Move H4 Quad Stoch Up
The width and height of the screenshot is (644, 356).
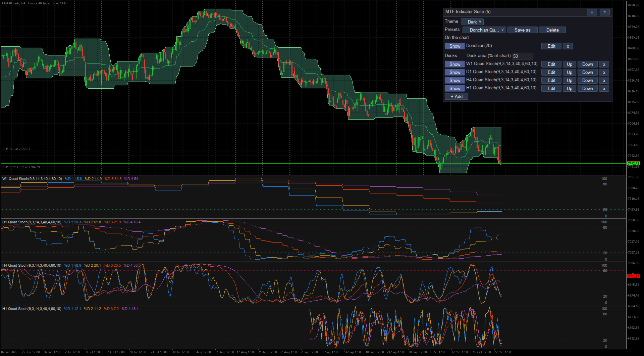(570, 80)
